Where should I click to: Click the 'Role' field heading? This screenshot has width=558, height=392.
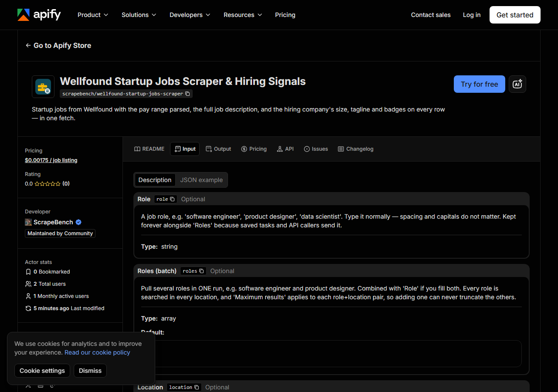click(144, 199)
